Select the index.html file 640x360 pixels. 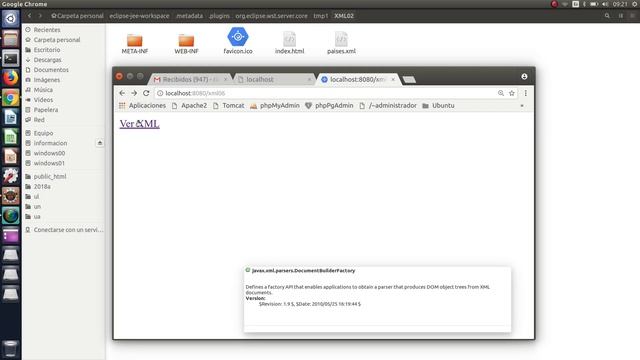coord(289,43)
